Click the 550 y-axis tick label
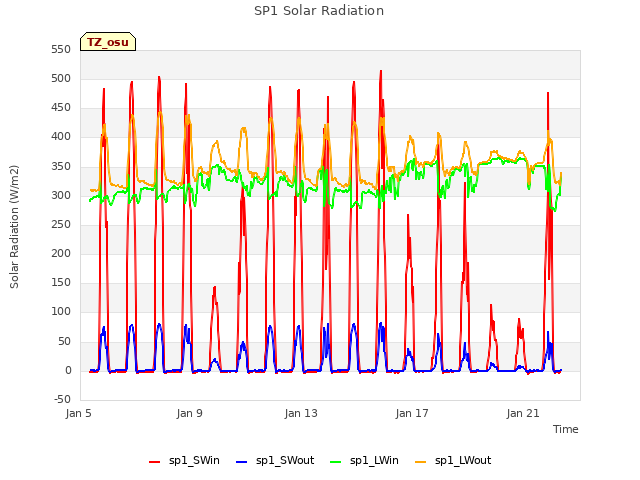Screen dimensions: 640x480 pyautogui.click(x=61, y=50)
